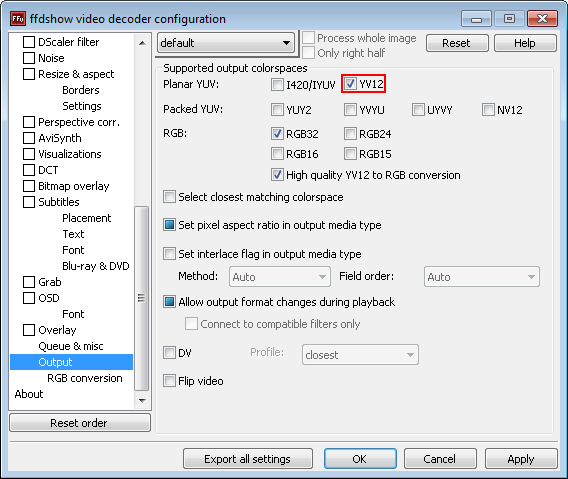Viewport: 568px width, 479px height.
Task: Open the Borders settings page
Action: tap(80, 90)
